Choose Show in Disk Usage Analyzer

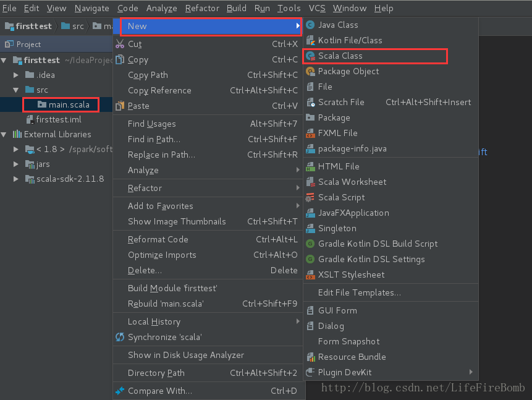208,355
